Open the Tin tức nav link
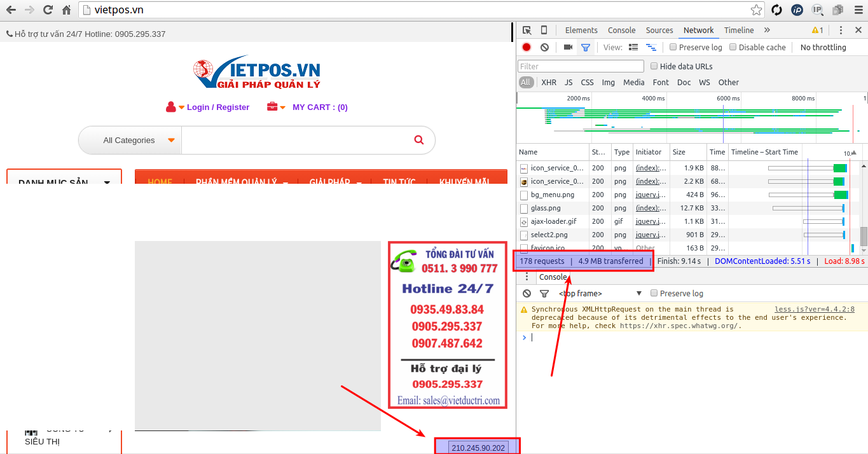 click(x=399, y=182)
